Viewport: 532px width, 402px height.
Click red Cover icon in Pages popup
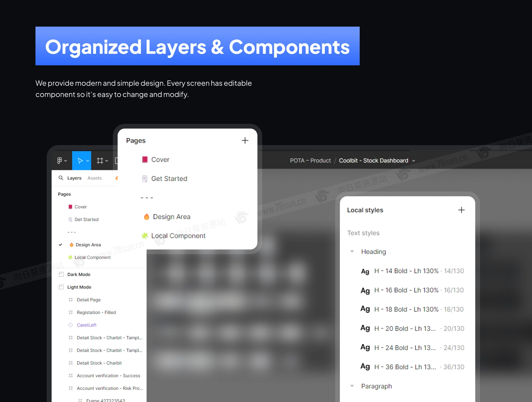[145, 160]
